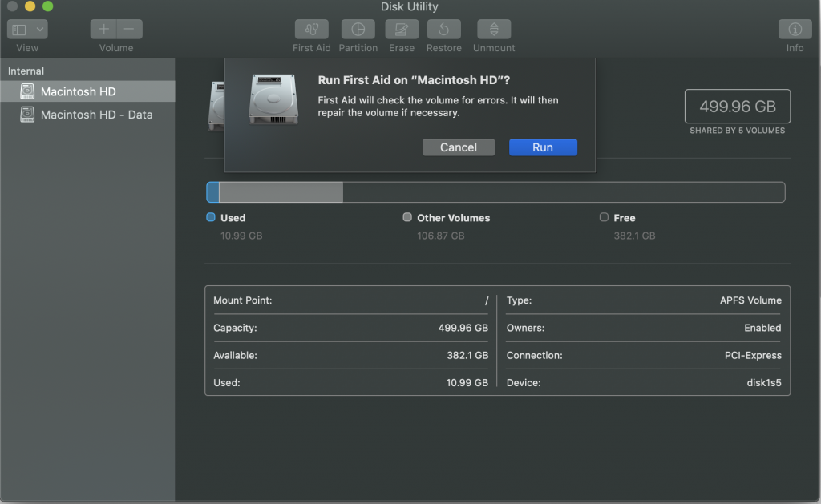Add a volume with plus button

(x=103, y=30)
